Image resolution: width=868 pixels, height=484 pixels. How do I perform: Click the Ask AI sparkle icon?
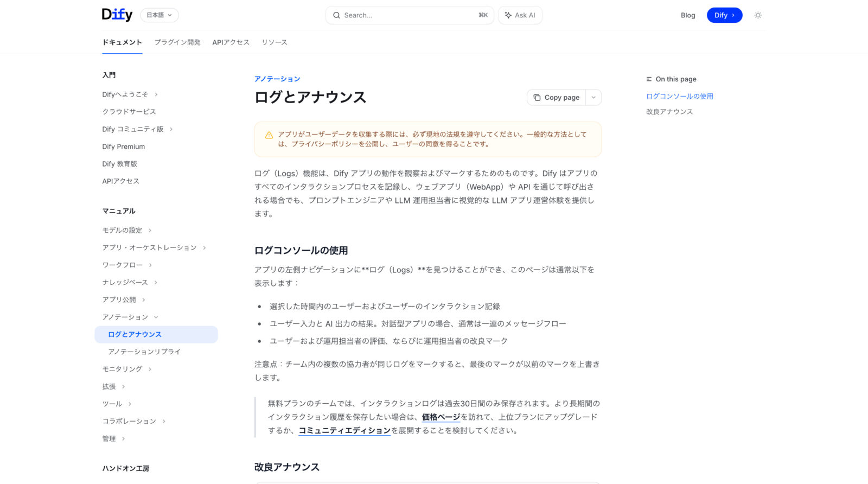[508, 15]
